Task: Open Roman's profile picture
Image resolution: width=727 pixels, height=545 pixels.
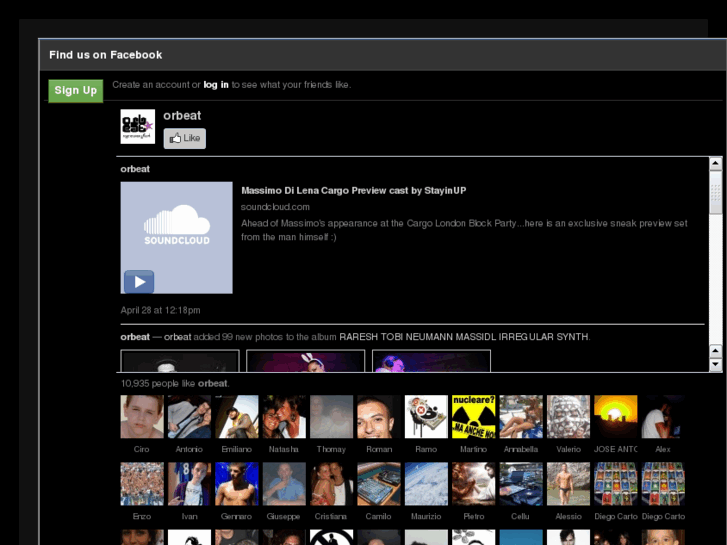Action: (379, 417)
